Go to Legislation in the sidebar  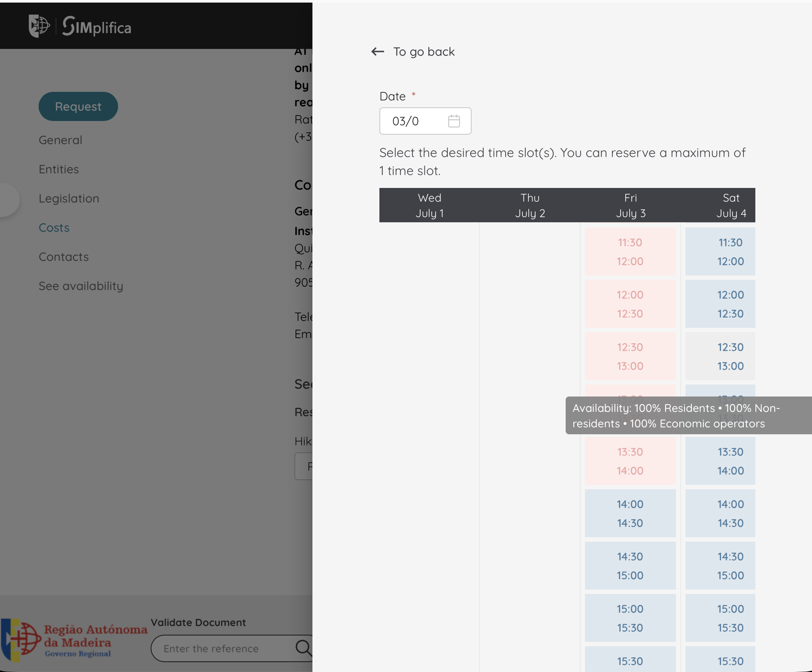[x=69, y=198]
